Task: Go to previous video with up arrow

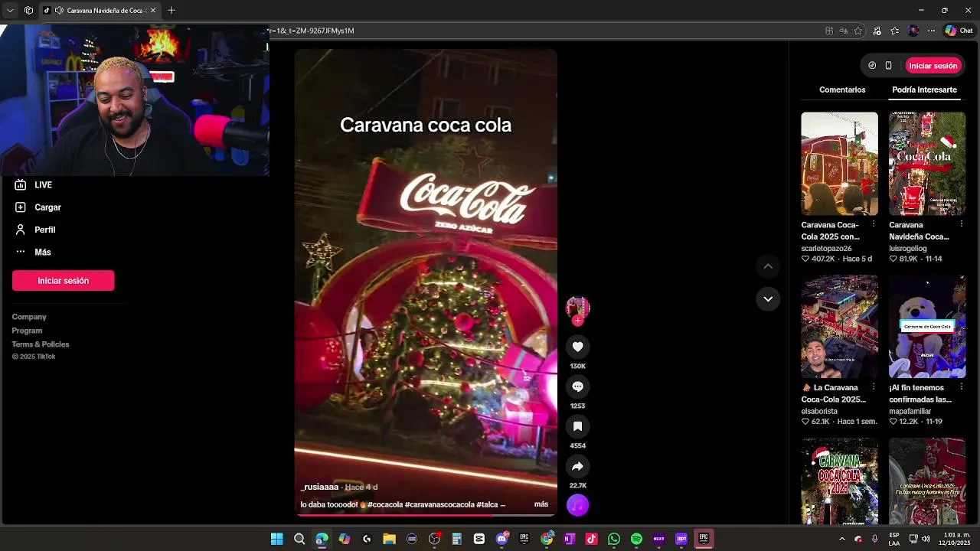Action: click(x=768, y=266)
